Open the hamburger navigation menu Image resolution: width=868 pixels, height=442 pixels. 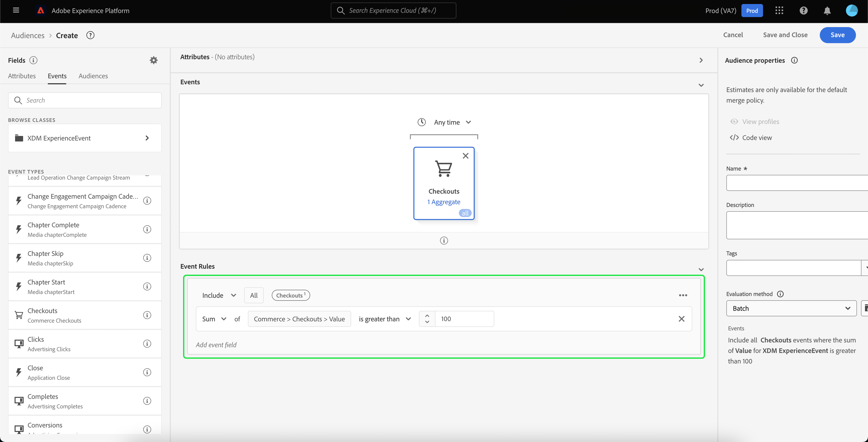(16, 11)
